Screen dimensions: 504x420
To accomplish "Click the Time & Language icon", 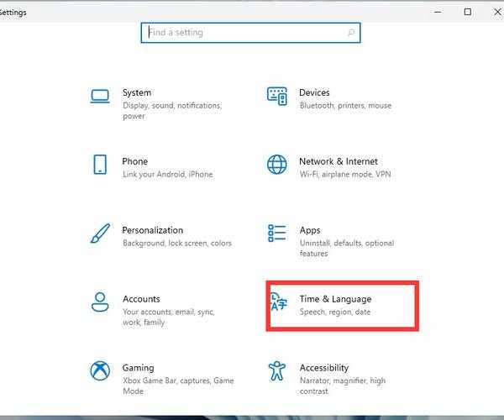I will click(278, 302).
